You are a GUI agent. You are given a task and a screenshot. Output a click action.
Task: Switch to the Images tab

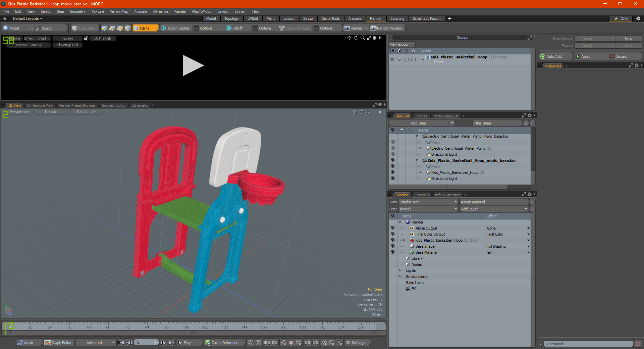click(x=421, y=116)
